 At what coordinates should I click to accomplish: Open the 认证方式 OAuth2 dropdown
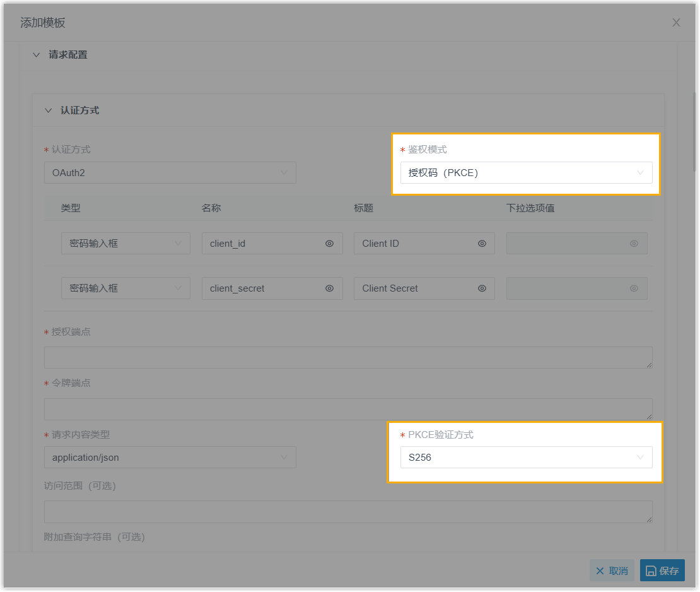(x=170, y=173)
